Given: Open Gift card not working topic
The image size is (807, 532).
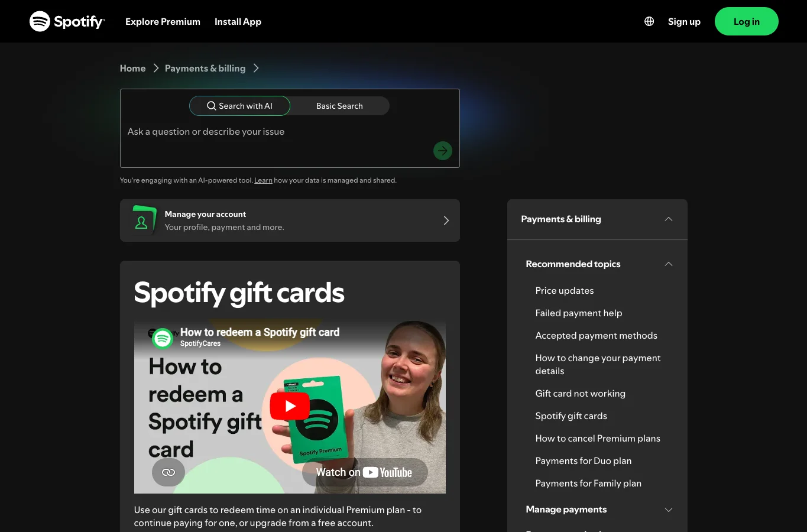Looking at the screenshot, I should point(580,393).
